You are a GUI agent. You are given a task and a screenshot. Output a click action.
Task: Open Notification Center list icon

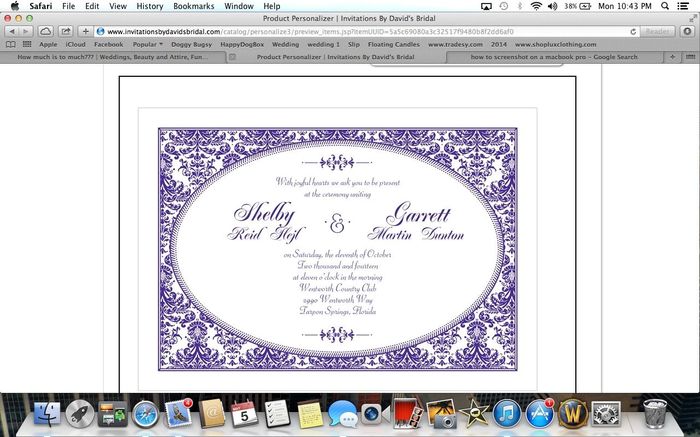683,6
